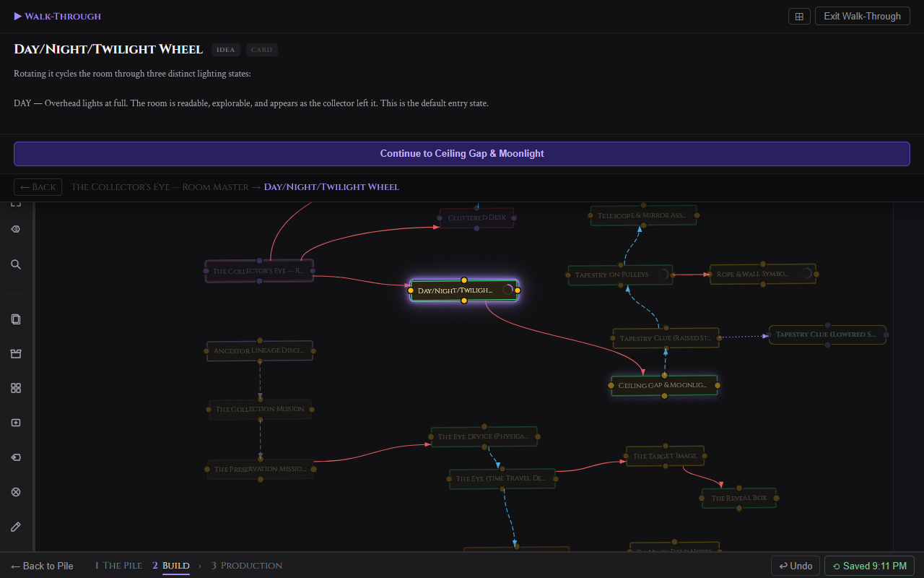Select The Eye (Time Travel De... node
The image size is (924, 578).
tap(502, 478)
